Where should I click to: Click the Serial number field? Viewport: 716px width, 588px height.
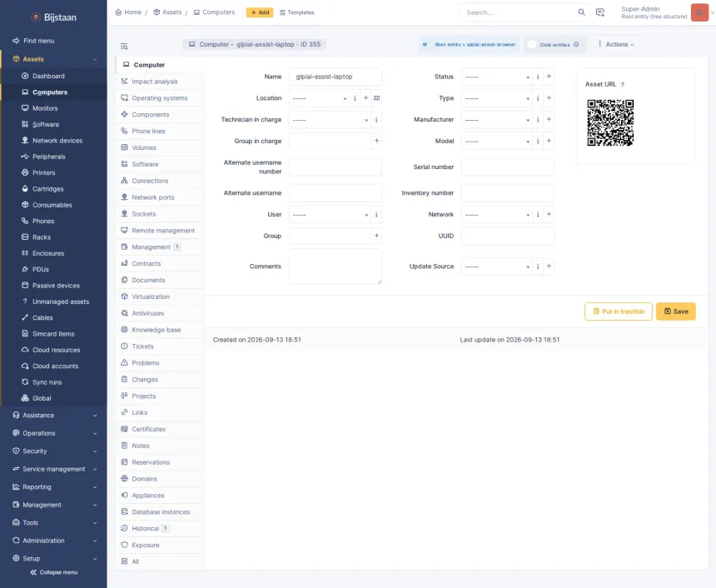click(507, 167)
